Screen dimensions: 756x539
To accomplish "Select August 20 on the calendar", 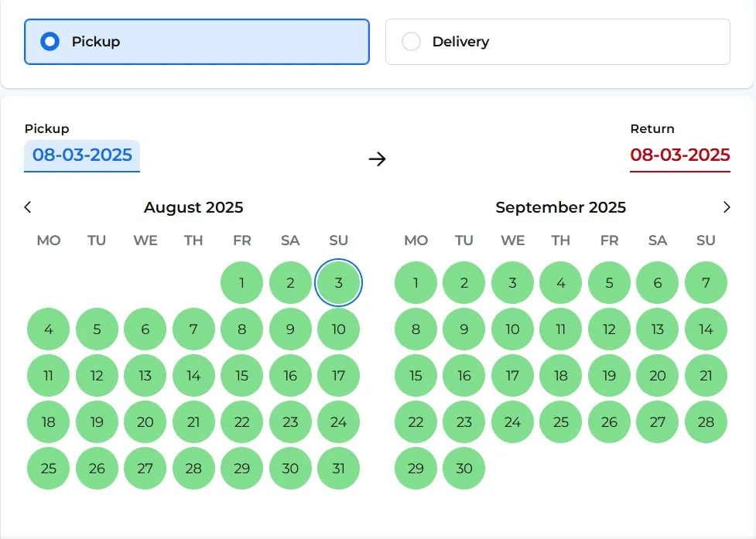I will coord(145,422).
